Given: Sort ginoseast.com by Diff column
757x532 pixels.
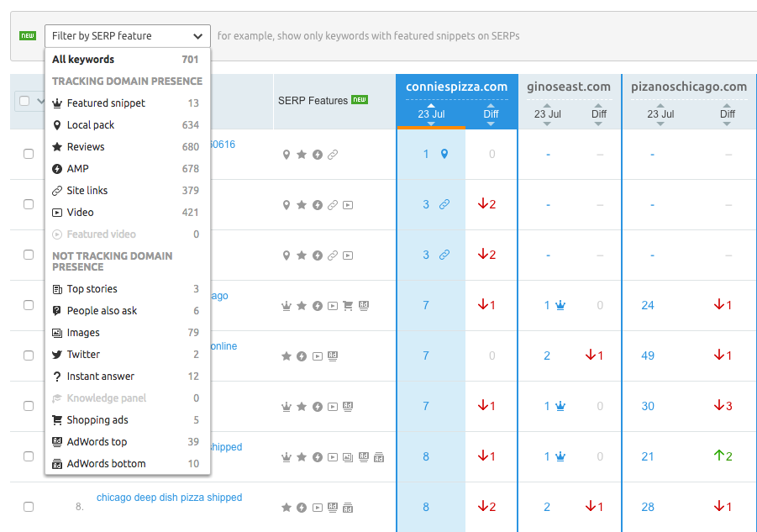Looking at the screenshot, I should click(599, 114).
